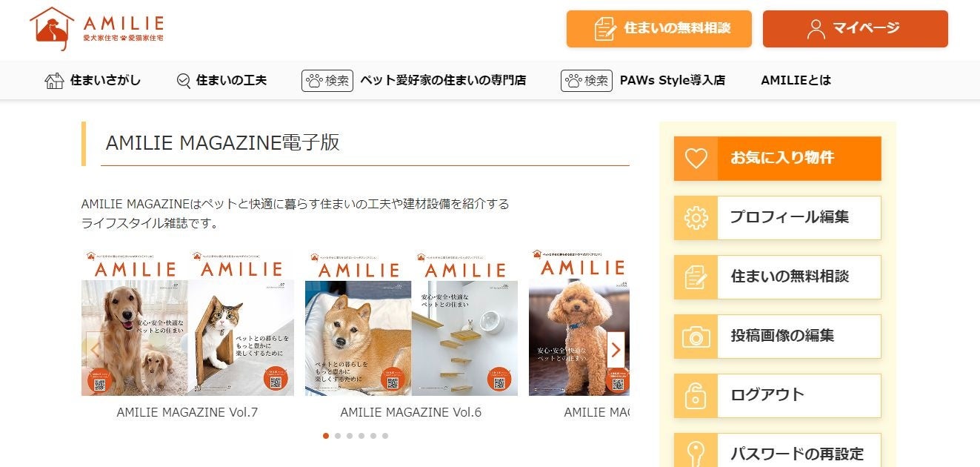This screenshot has height=467, width=980.
Task: Select the first active carousel dot
Action: [326, 436]
